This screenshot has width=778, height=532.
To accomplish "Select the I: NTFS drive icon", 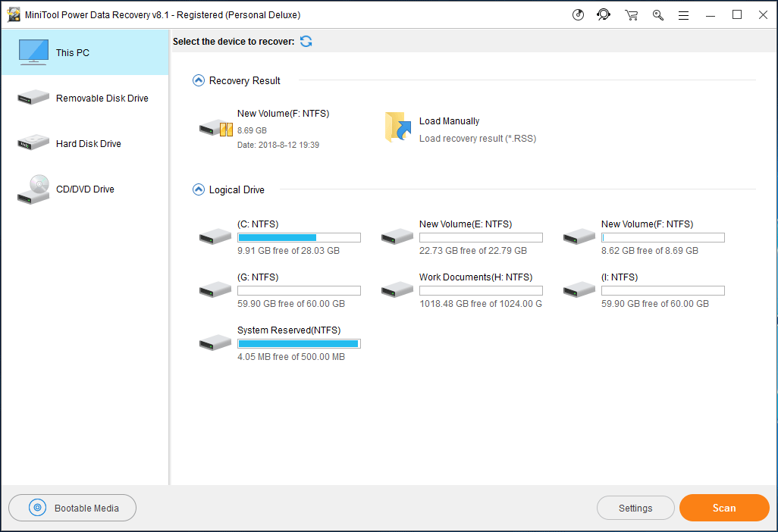I will tap(579, 289).
